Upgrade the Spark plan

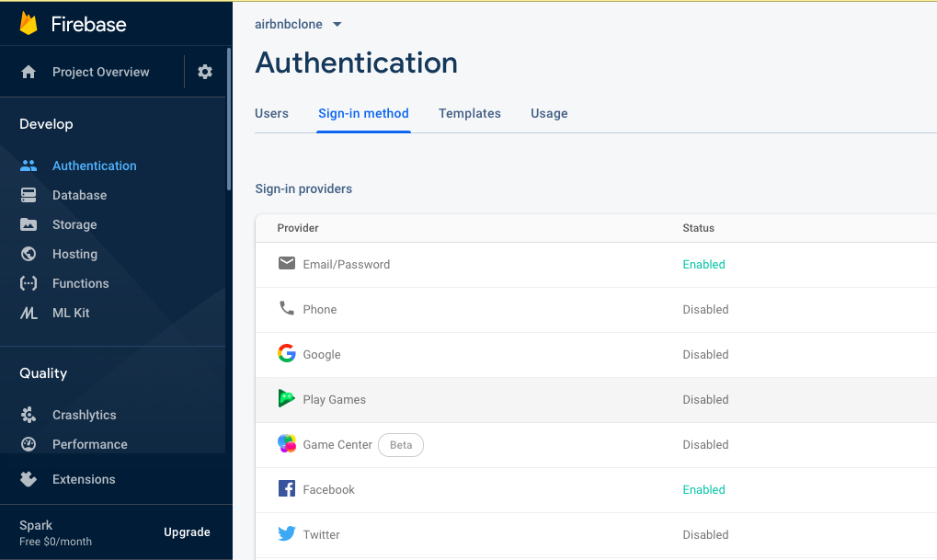[x=187, y=532]
